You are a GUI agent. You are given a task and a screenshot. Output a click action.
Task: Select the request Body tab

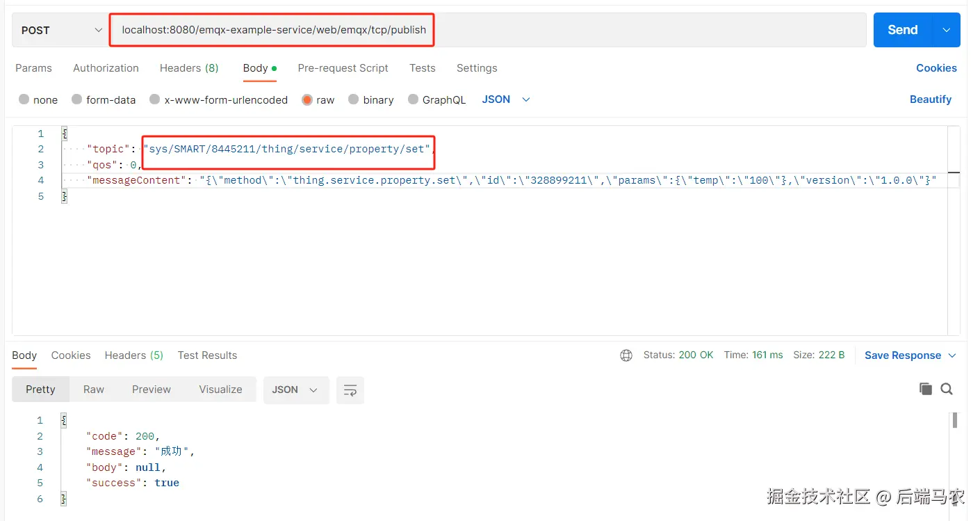point(259,68)
